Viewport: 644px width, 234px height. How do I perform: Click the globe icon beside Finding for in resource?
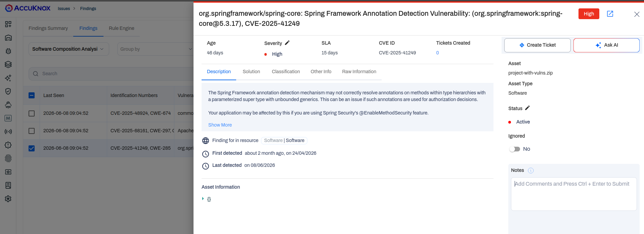pos(206,141)
